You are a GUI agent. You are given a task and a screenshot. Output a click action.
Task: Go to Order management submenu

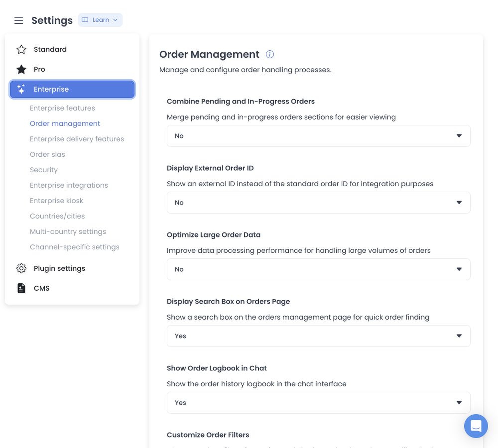click(x=65, y=123)
